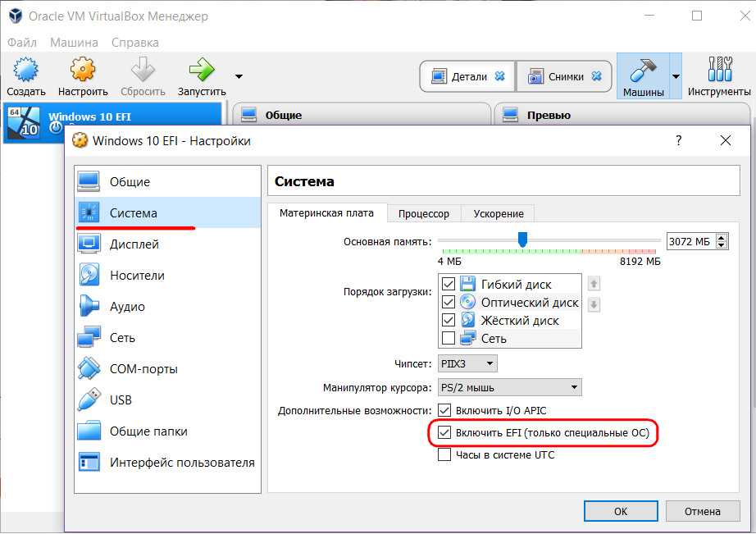Select Дисплей in the settings sidebar
Image resolution: width=756 pixels, height=534 pixels.
coord(134,244)
